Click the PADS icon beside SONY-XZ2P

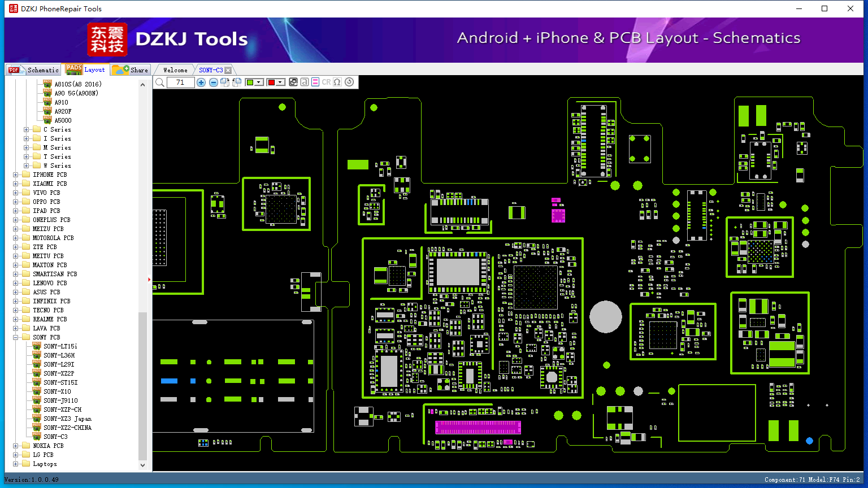[x=37, y=373]
